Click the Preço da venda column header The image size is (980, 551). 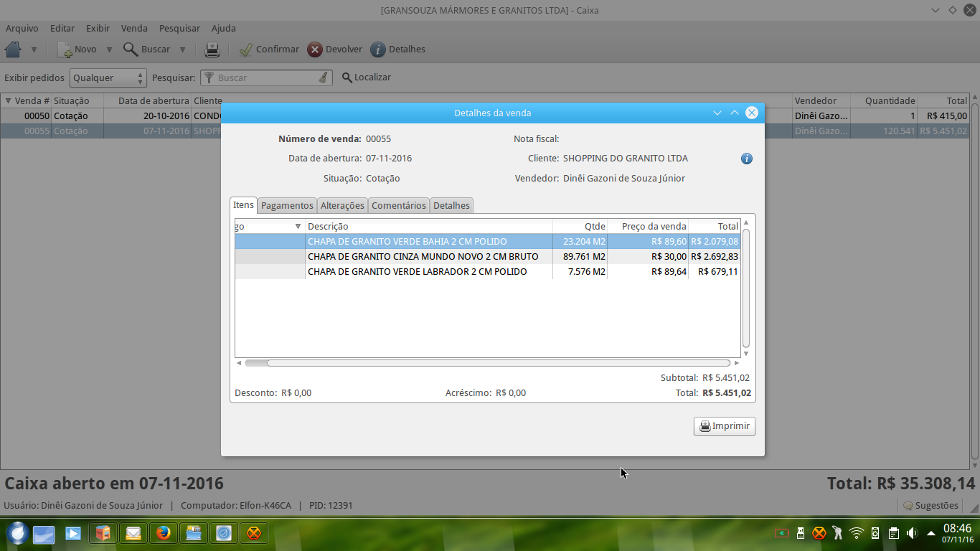648,226
